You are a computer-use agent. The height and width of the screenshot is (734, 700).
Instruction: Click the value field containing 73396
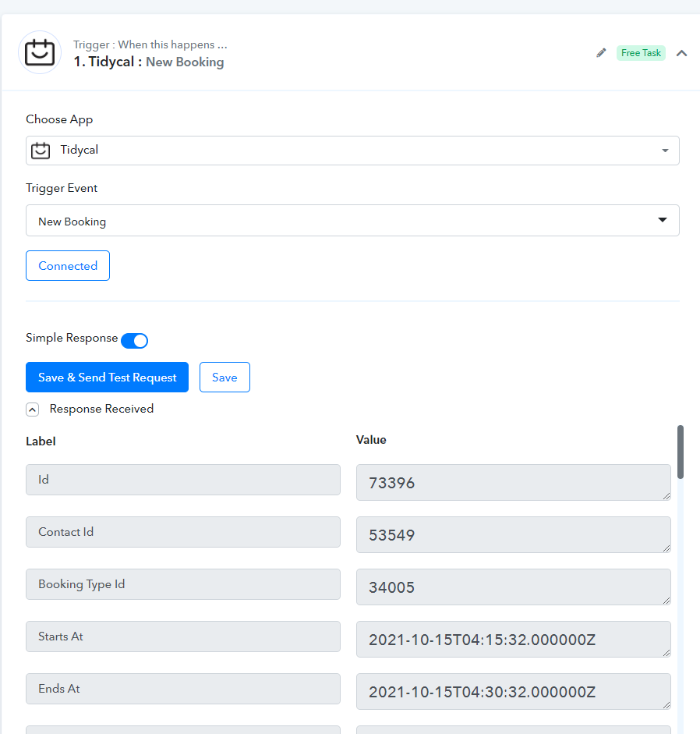513,482
